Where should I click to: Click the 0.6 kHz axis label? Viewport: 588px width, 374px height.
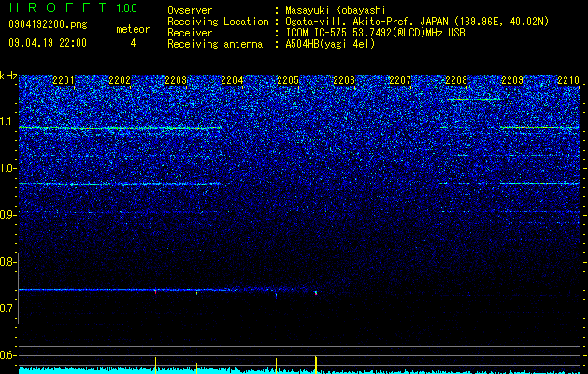tap(7, 355)
